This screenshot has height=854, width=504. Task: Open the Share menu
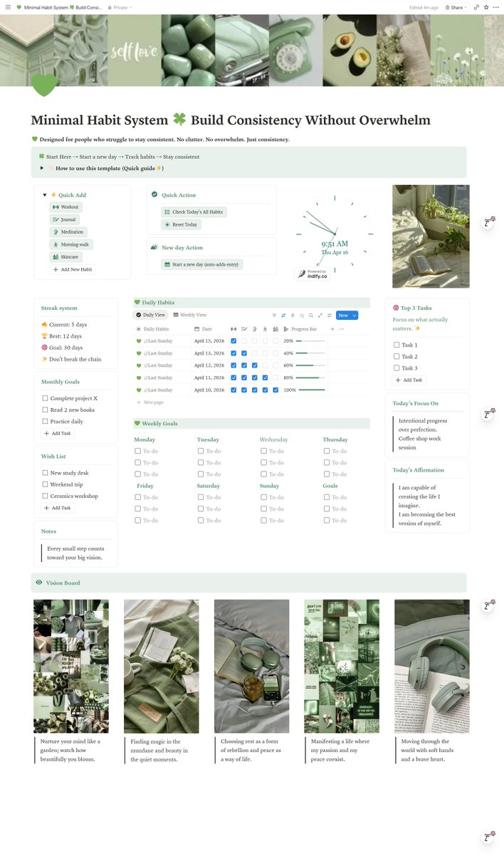point(456,8)
